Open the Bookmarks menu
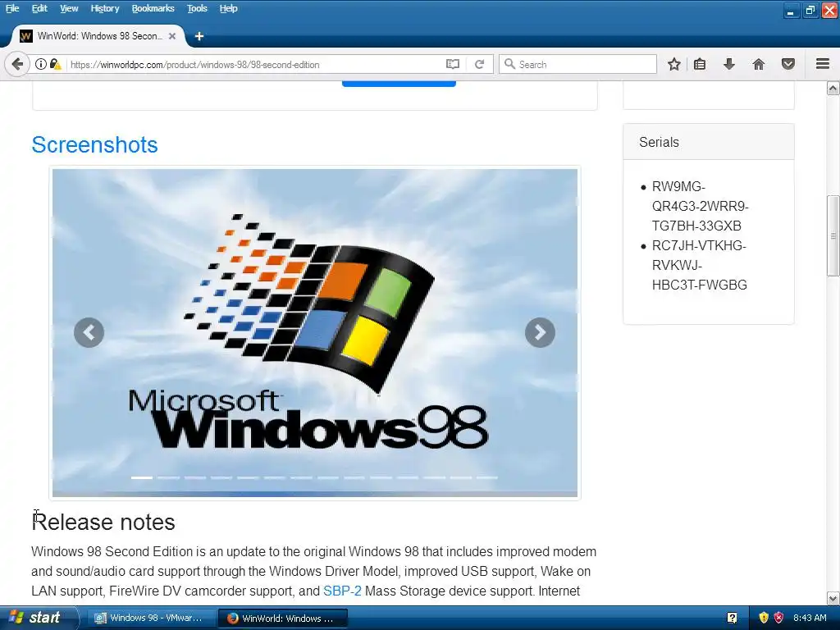840x630 pixels. [153, 8]
